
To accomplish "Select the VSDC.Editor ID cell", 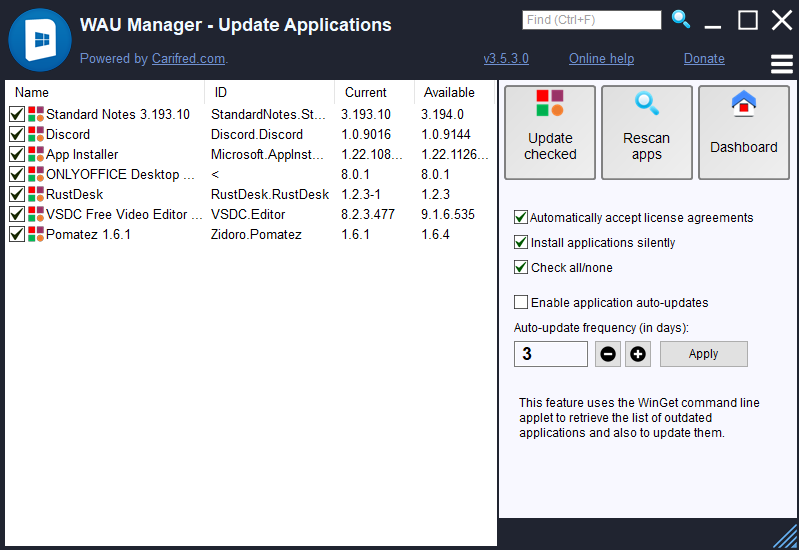I will coord(248,214).
